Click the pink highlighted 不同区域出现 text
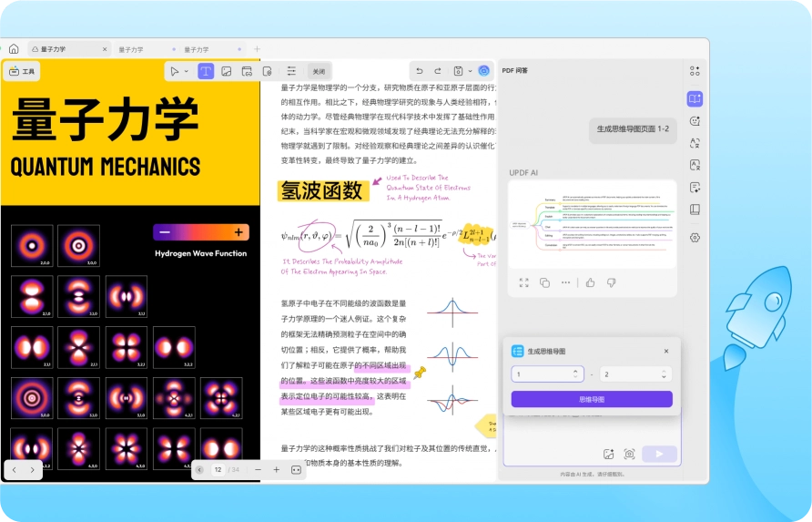 point(382,366)
